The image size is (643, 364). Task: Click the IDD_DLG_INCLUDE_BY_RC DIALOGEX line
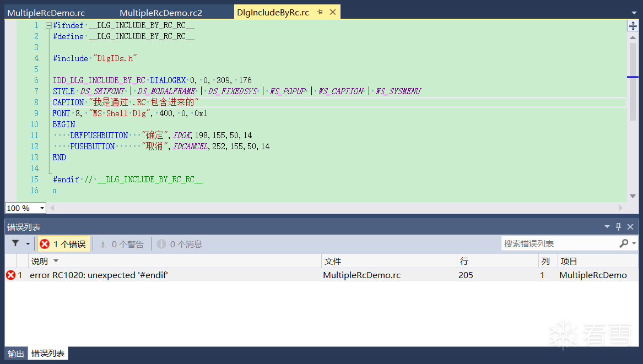tap(152, 80)
